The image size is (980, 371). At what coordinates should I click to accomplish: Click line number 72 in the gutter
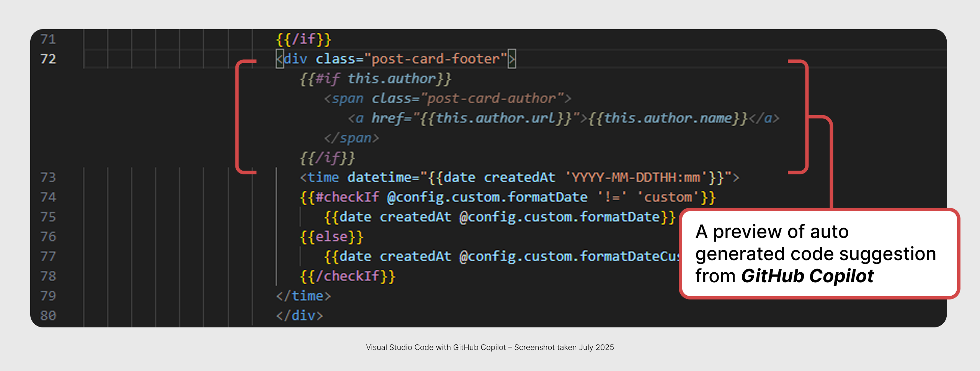tap(48, 59)
